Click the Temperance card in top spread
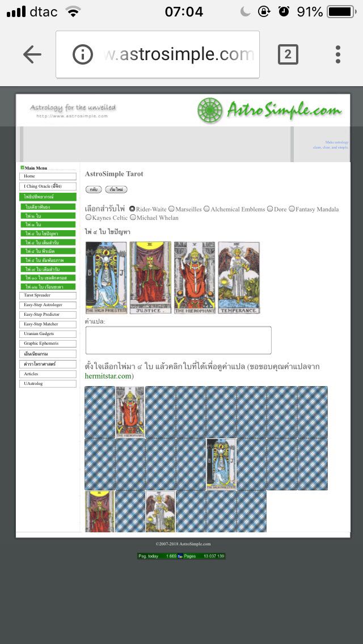 coord(239,278)
